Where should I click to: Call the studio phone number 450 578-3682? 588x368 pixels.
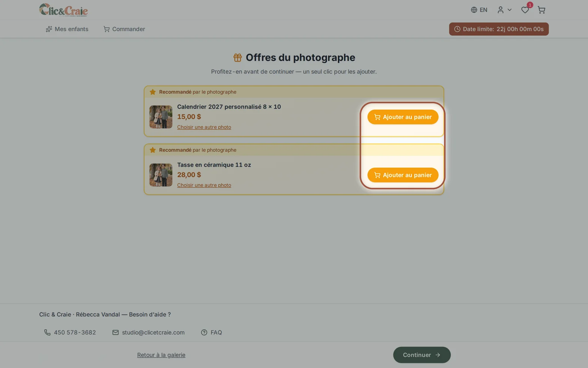click(70, 332)
